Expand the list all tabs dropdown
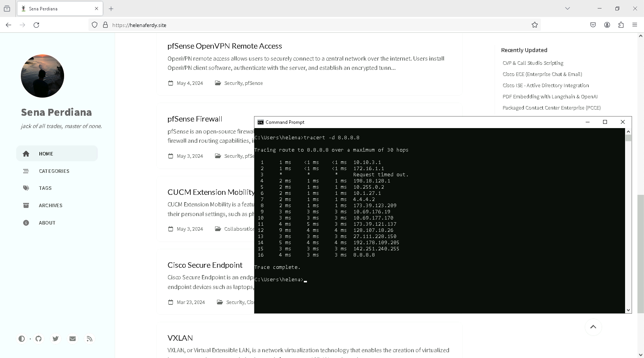This screenshot has width=644, height=358. click(567, 8)
